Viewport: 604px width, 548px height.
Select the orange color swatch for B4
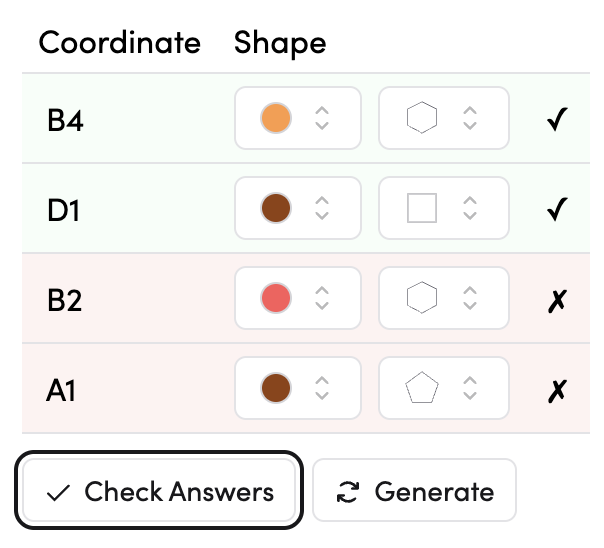275,119
